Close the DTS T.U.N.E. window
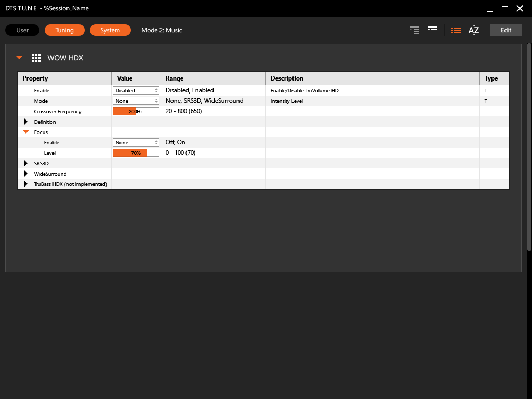Image resolution: width=532 pixels, height=399 pixels. (x=520, y=8)
